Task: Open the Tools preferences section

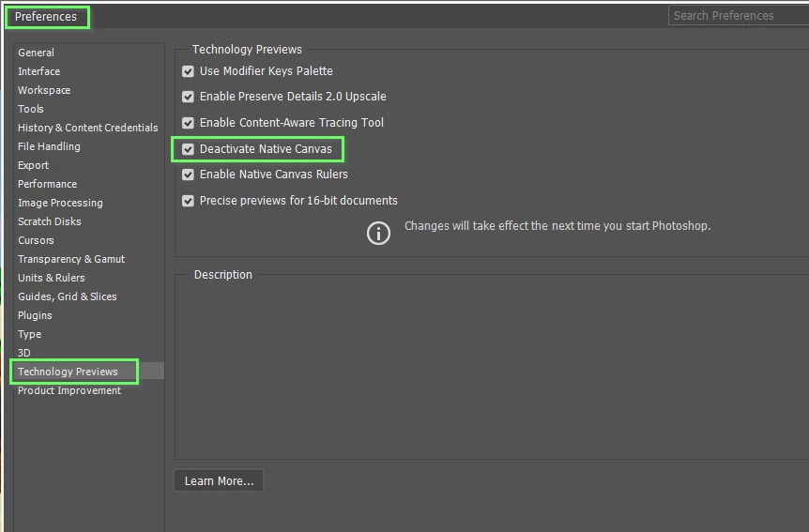Action: point(31,109)
